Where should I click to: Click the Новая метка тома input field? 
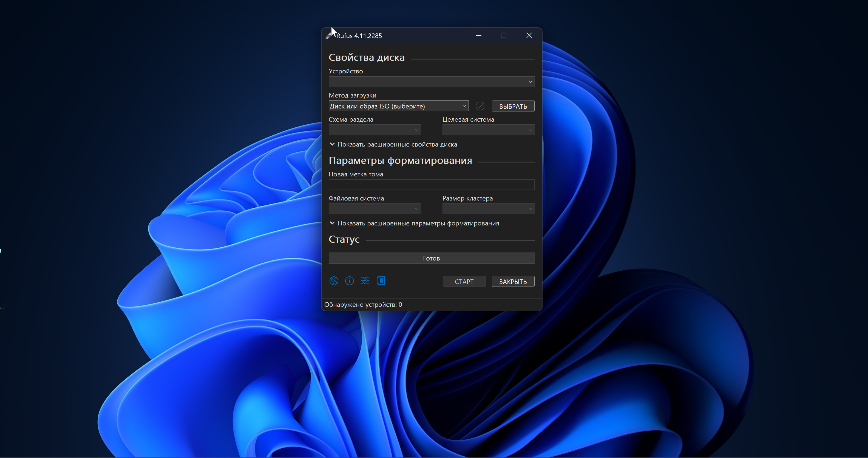pyautogui.click(x=432, y=185)
